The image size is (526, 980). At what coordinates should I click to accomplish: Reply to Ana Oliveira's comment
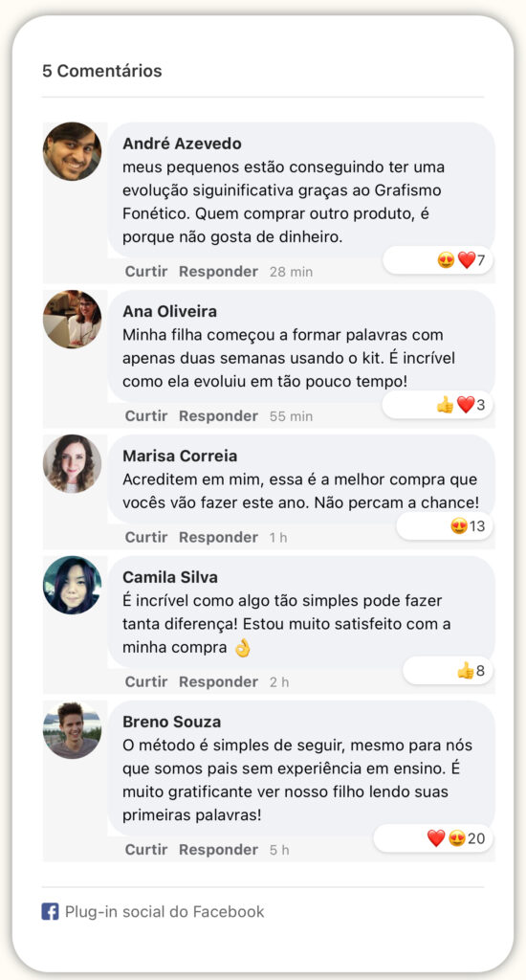(x=218, y=416)
